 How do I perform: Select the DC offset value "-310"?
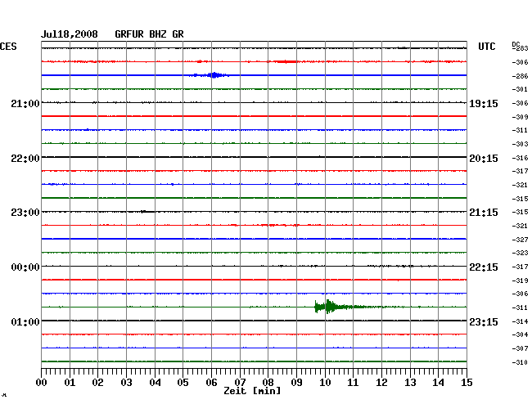(520, 362)
